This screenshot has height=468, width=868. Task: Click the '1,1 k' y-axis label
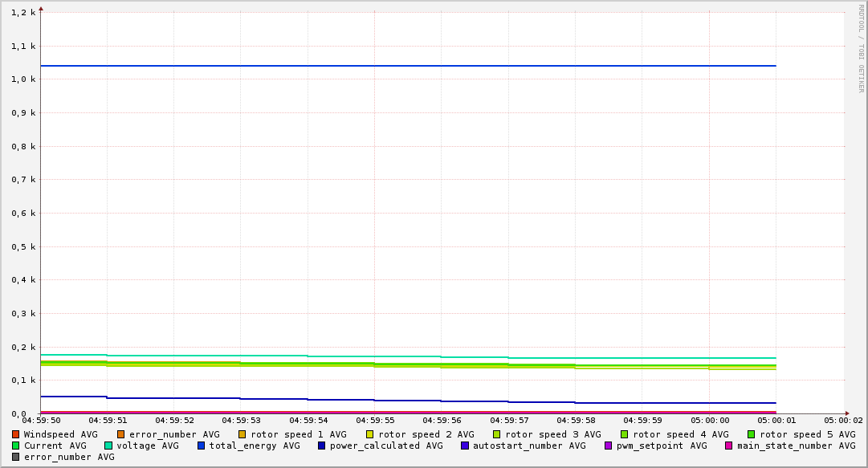[23, 46]
